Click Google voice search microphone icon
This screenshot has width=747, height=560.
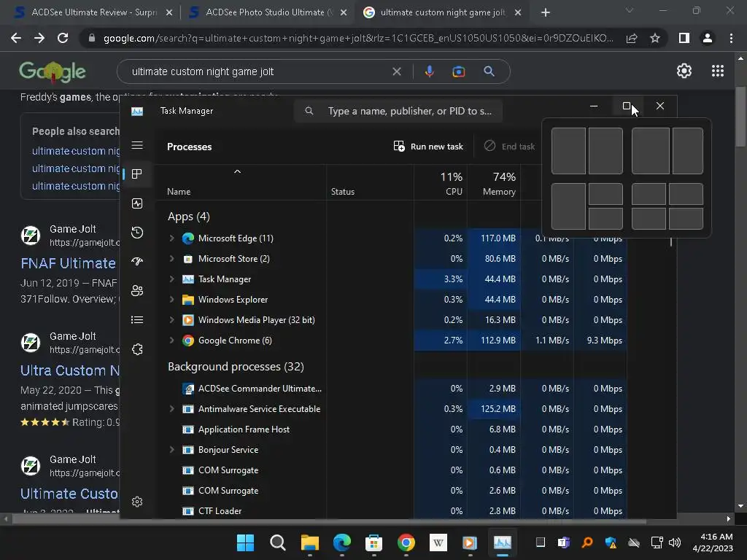429,71
